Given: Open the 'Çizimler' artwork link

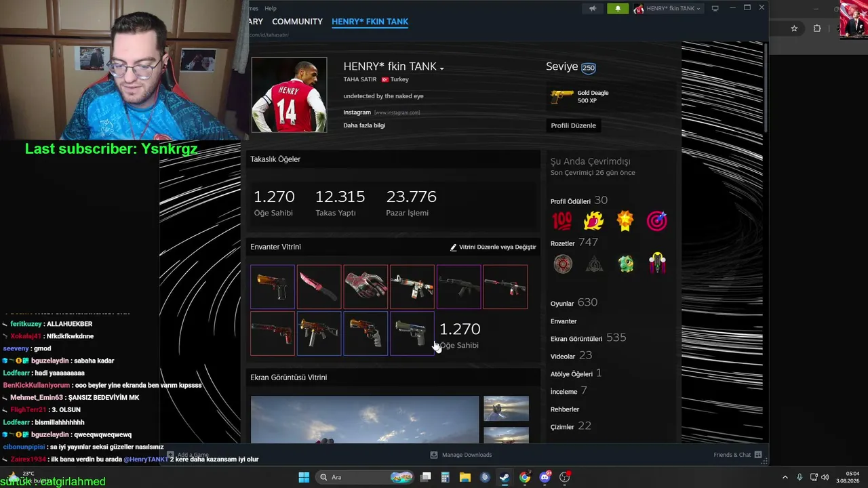Looking at the screenshot, I should coord(562,427).
